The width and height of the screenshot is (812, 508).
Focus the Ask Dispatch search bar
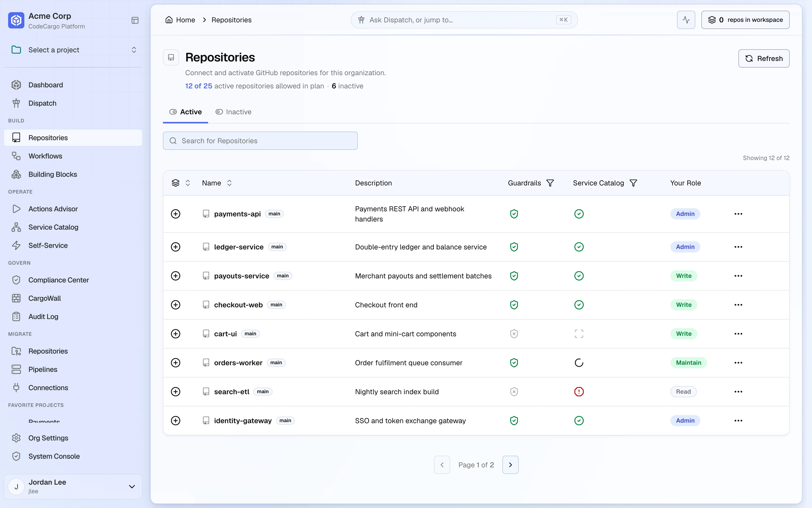pyautogui.click(x=464, y=20)
